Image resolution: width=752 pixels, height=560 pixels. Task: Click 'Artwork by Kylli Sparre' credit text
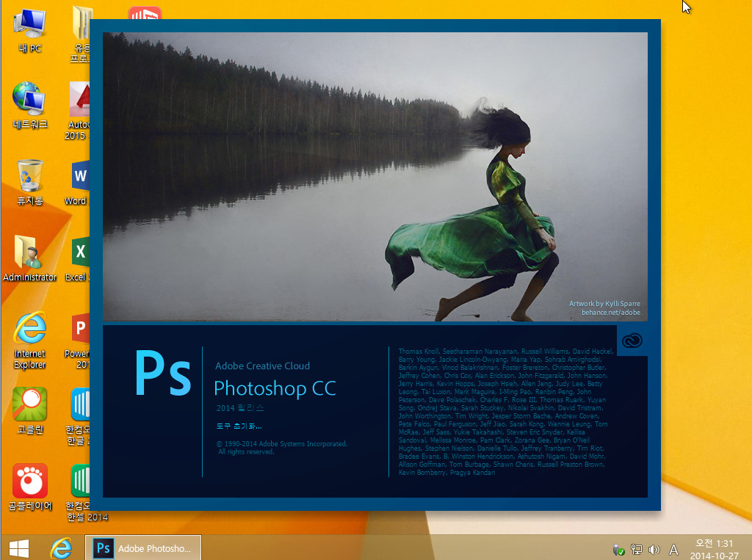(x=604, y=304)
